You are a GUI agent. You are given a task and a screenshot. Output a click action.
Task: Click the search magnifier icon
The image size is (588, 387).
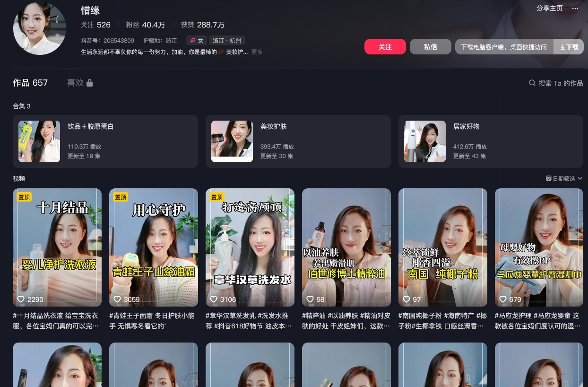532,83
